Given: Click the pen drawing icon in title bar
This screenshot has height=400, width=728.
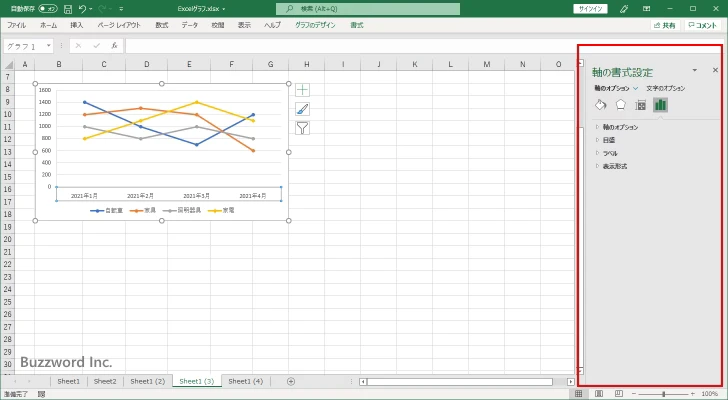Looking at the screenshot, I should click(x=624, y=9).
